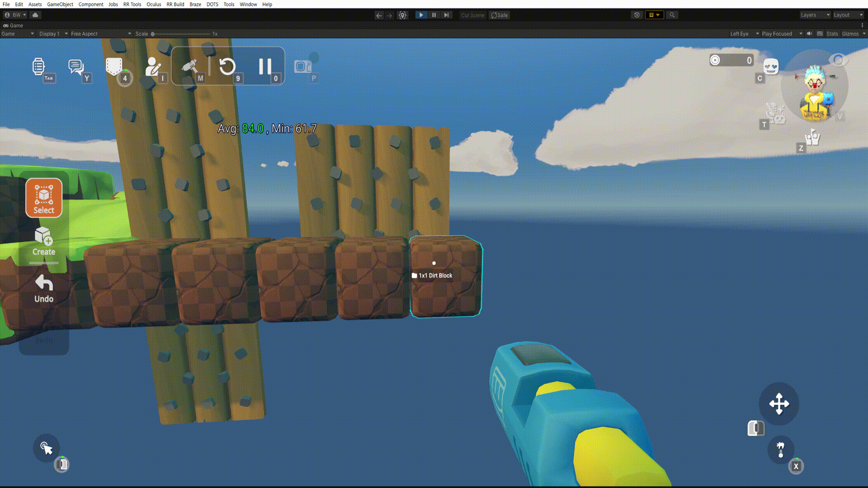
Task: Toggle the Cur Scene button
Action: click(x=472, y=15)
